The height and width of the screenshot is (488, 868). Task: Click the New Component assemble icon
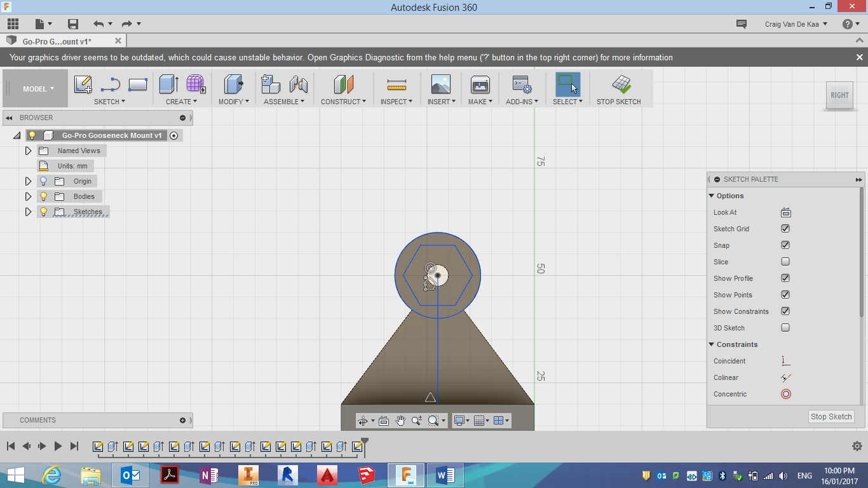coord(271,85)
